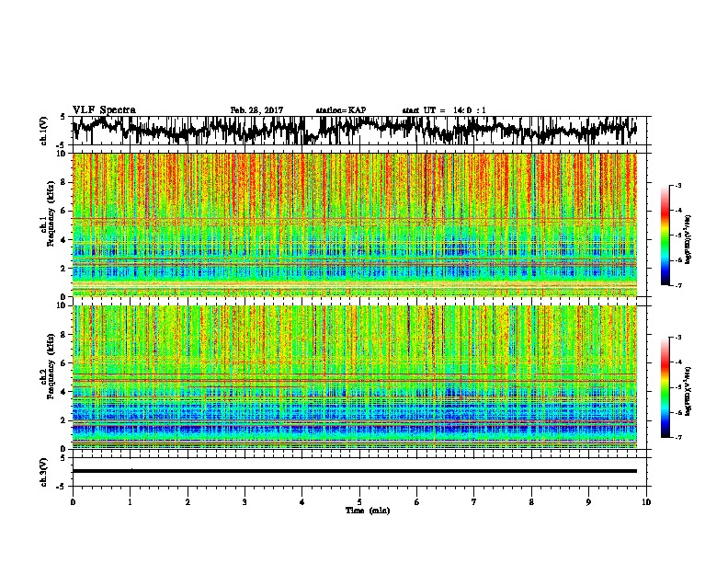Click the ch.1 spectrogram '8' kHz tick label
The height and width of the screenshot is (563, 728).
(x=64, y=182)
